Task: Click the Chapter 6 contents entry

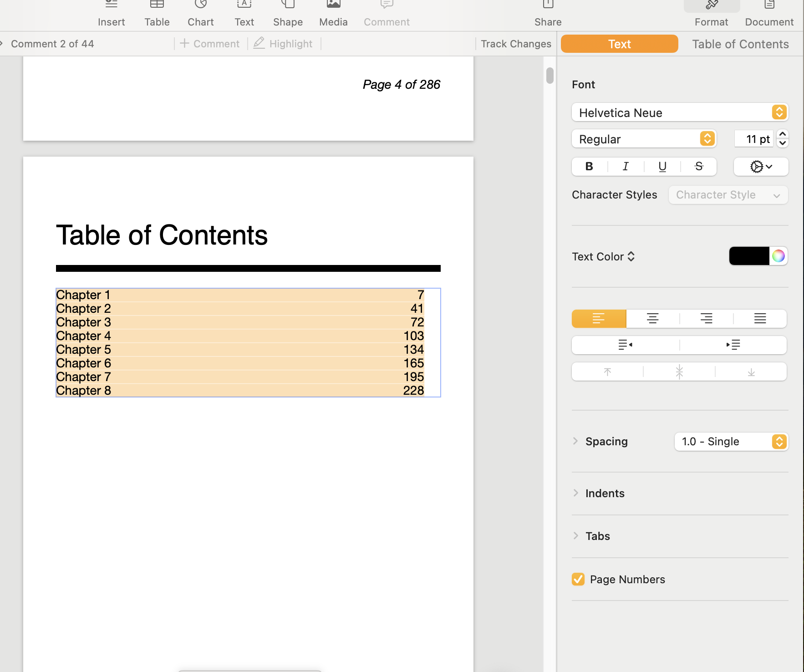Action: tap(240, 363)
